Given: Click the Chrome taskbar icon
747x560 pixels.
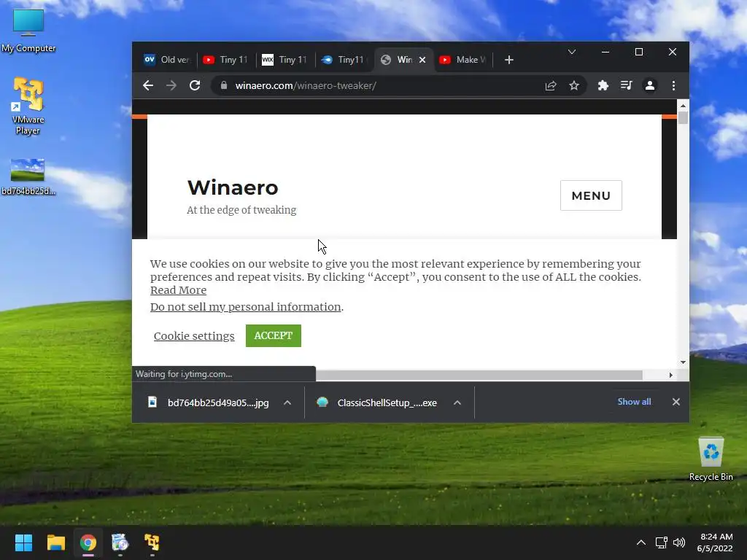Looking at the screenshot, I should click(88, 542).
